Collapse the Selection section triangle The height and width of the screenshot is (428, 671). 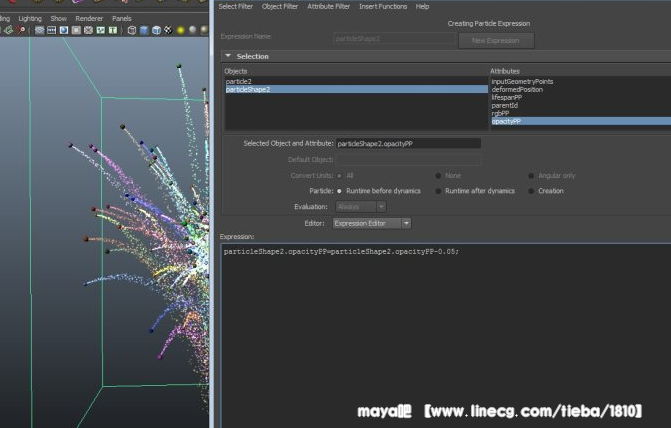(x=228, y=56)
